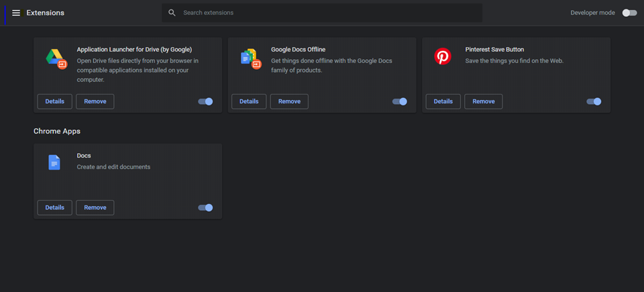
Task: Click the Application Launcher for Drive title
Action: pos(134,50)
